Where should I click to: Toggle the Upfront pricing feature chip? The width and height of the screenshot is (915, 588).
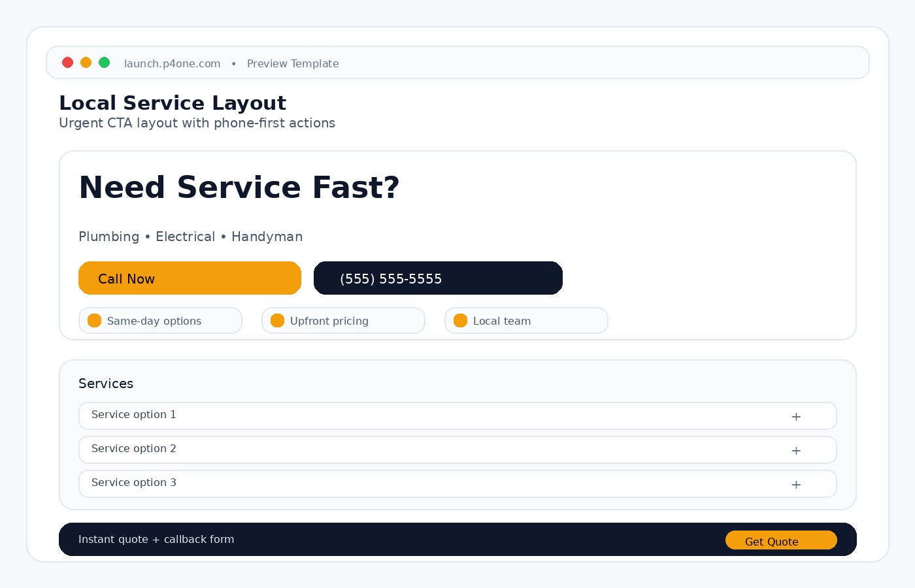click(343, 320)
